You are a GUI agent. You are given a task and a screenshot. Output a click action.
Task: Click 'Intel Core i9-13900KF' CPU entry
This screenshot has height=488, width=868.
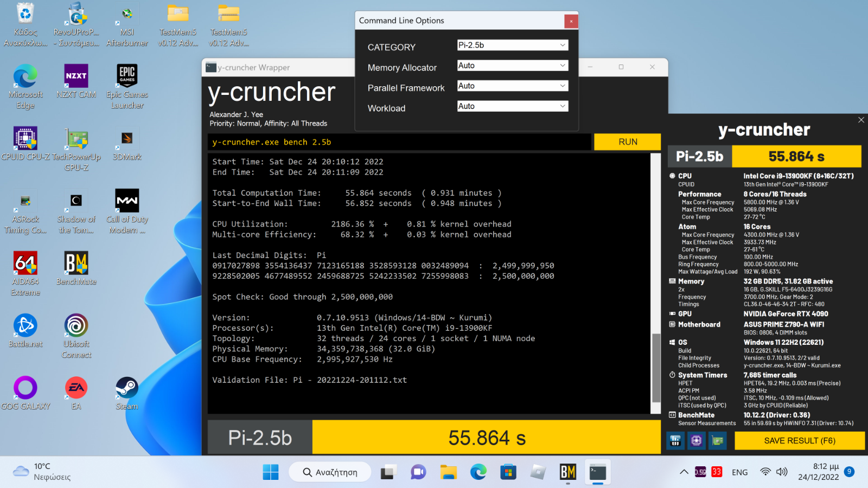(x=799, y=176)
